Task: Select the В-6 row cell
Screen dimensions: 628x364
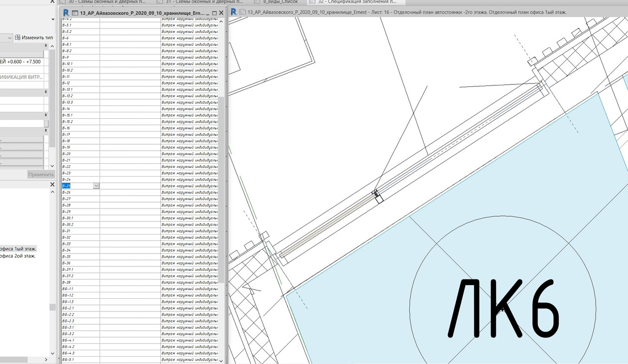Action: (x=80, y=38)
